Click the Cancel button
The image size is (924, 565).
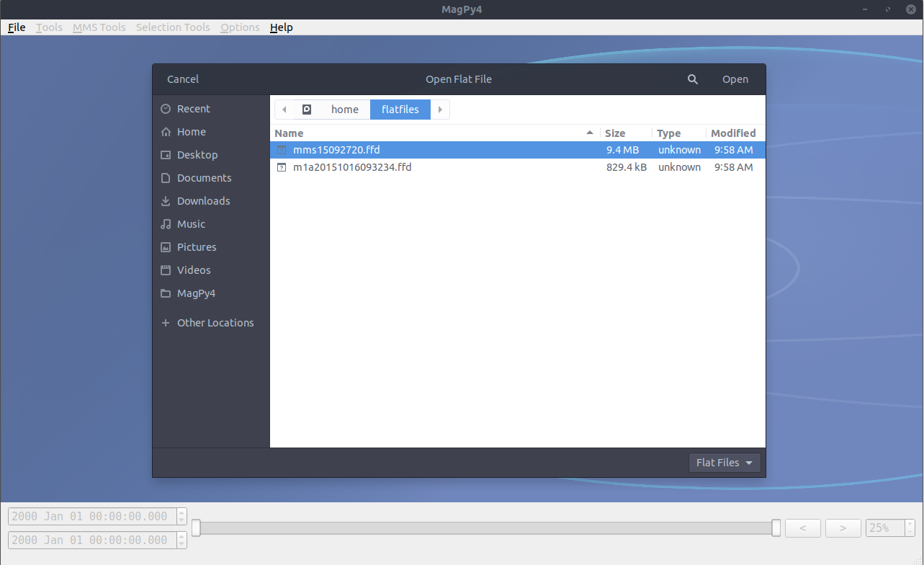coord(183,79)
